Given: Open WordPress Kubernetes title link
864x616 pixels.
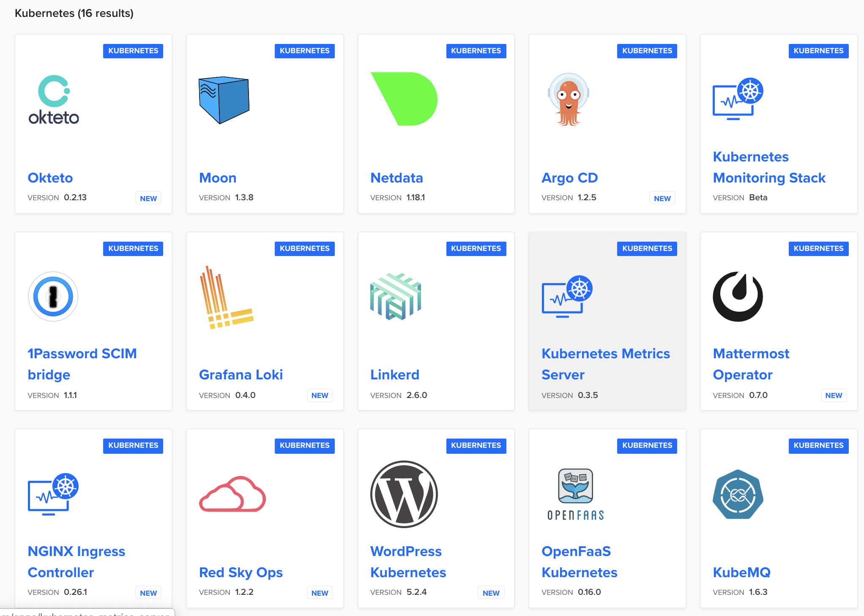Looking at the screenshot, I should click(408, 562).
